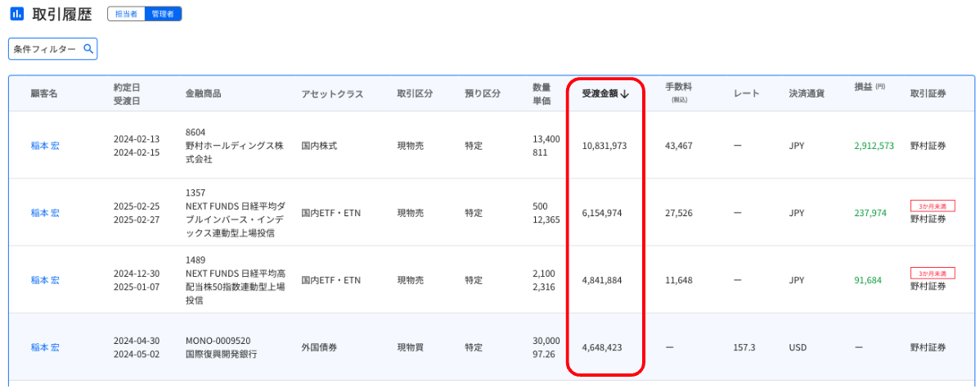Open 稲本 宏 in the 高配当株50 row

pos(45,280)
